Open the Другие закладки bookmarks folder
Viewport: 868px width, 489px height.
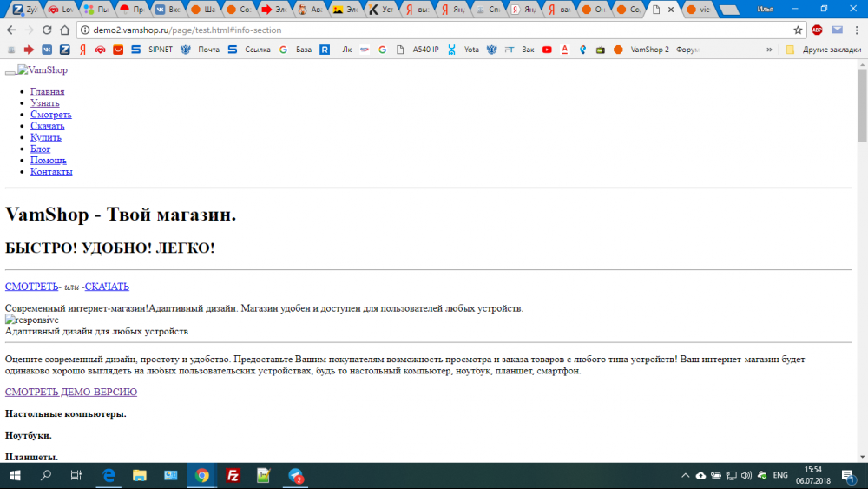point(824,50)
